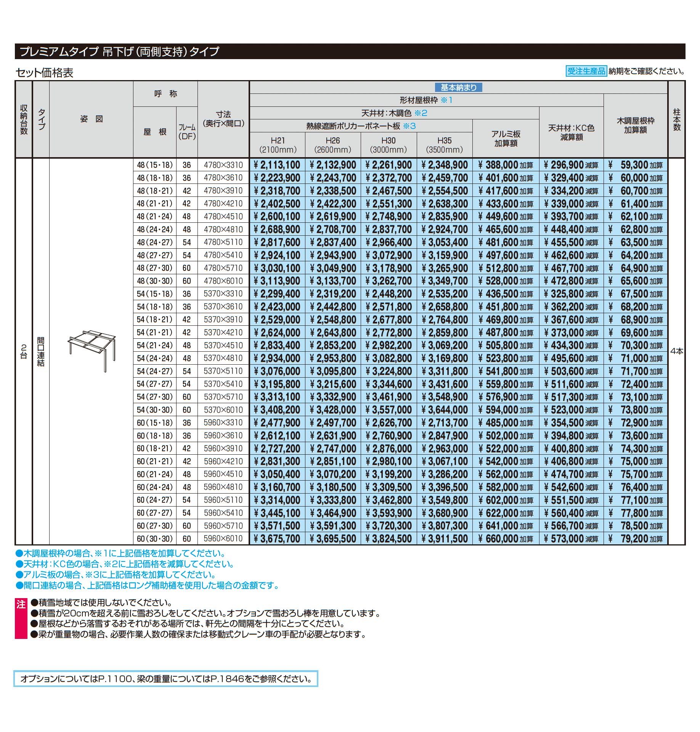The image size is (700, 732).
Task: Click the 5960×6010 dimension cell
Action: pyautogui.click(x=223, y=539)
